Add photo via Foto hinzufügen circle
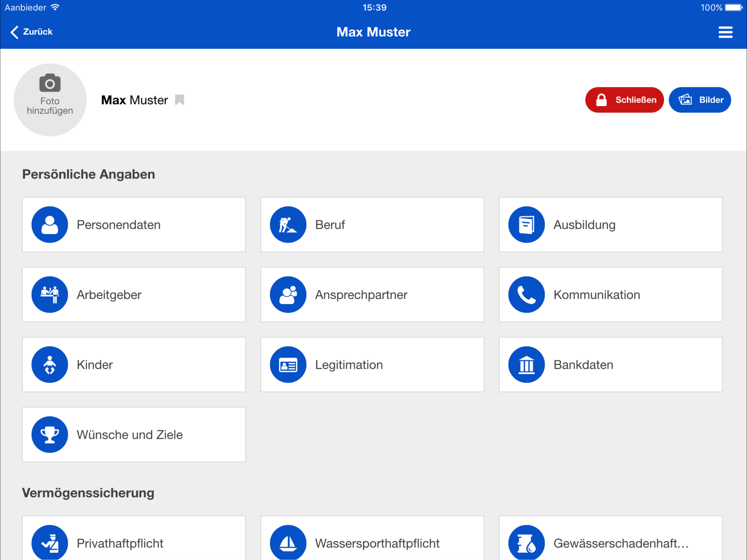Screen dimensions: 747x560 tap(50, 100)
